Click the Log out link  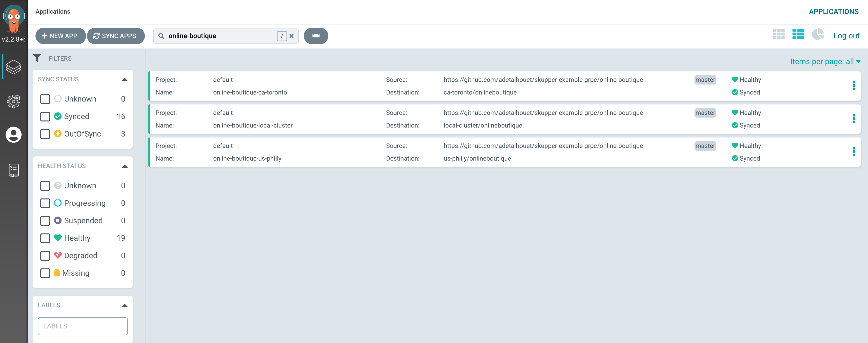pos(846,36)
